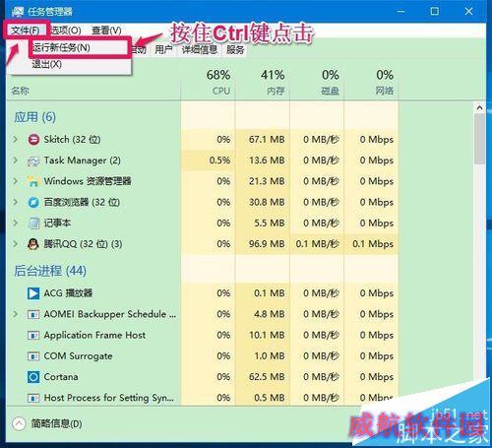
Task: Click the 0.1 MB/秒 disk cell
Action: [x=317, y=244]
